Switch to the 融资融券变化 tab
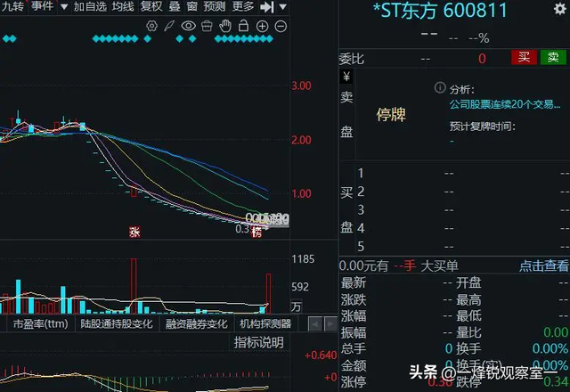Viewport: 570px width, 392px height. coord(196,323)
